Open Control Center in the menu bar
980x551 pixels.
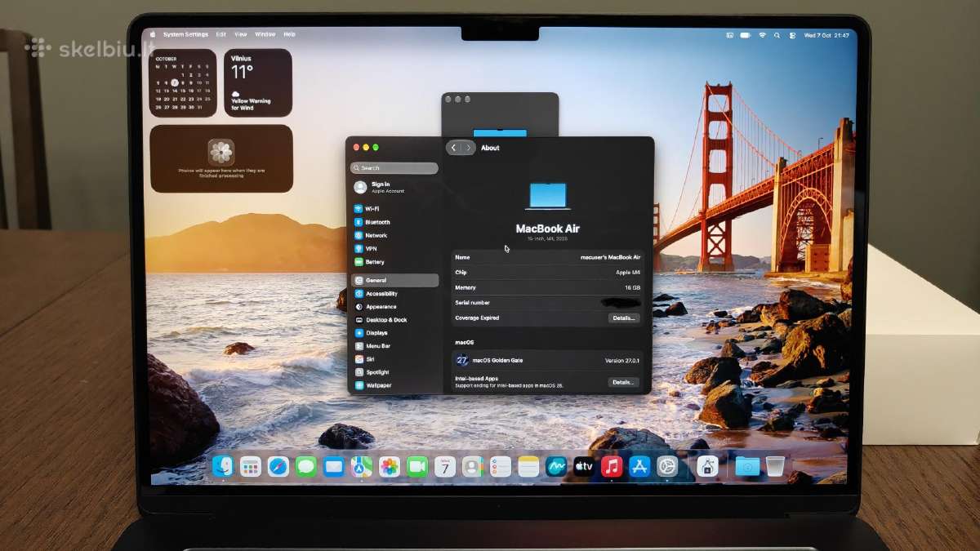[792, 35]
